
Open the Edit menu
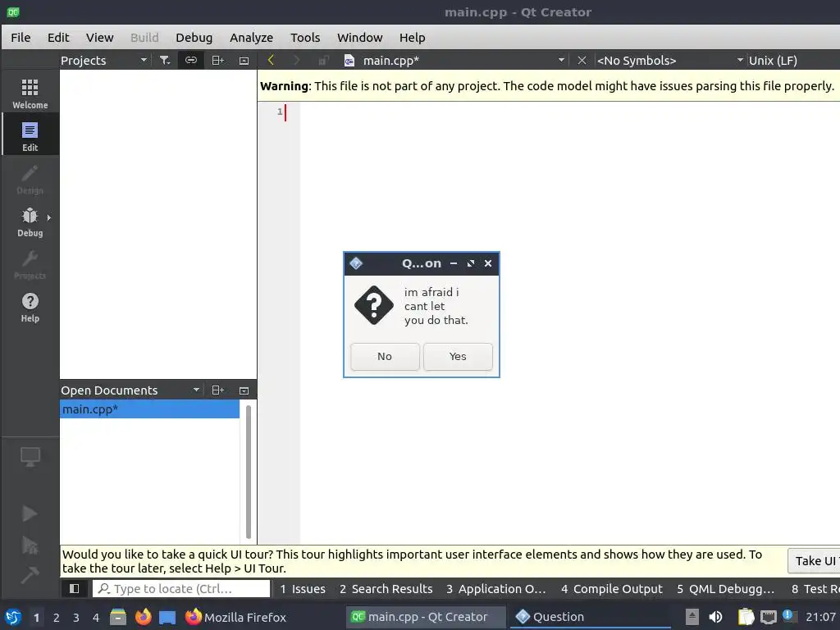(x=58, y=38)
